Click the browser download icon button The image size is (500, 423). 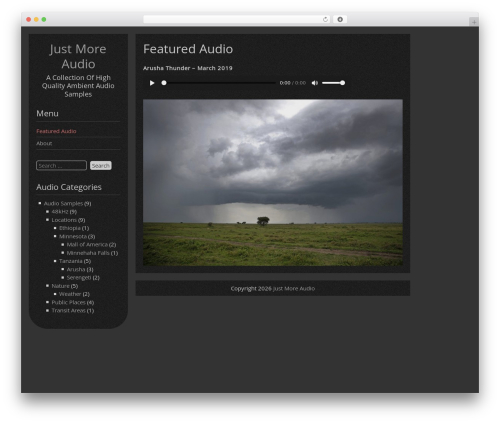click(x=340, y=20)
